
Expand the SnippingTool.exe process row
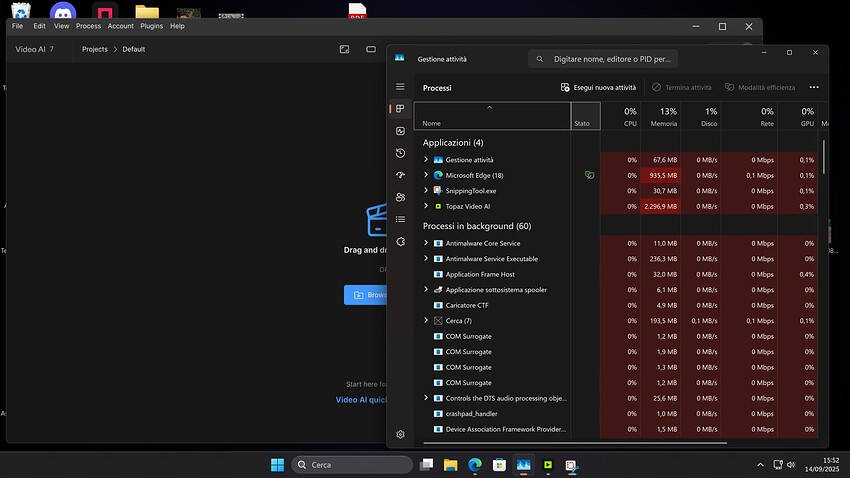point(426,190)
